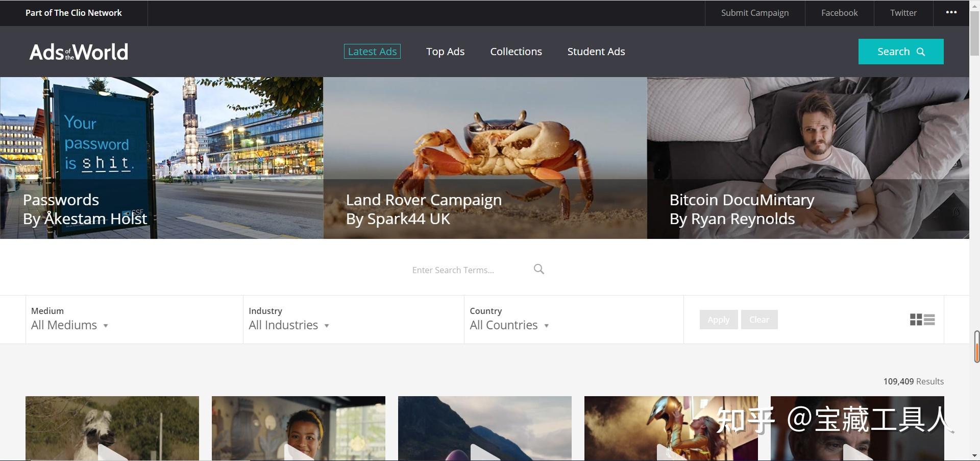The height and width of the screenshot is (461, 980).
Task: Click the scrollbar down arrow
Action: click(x=974, y=456)
